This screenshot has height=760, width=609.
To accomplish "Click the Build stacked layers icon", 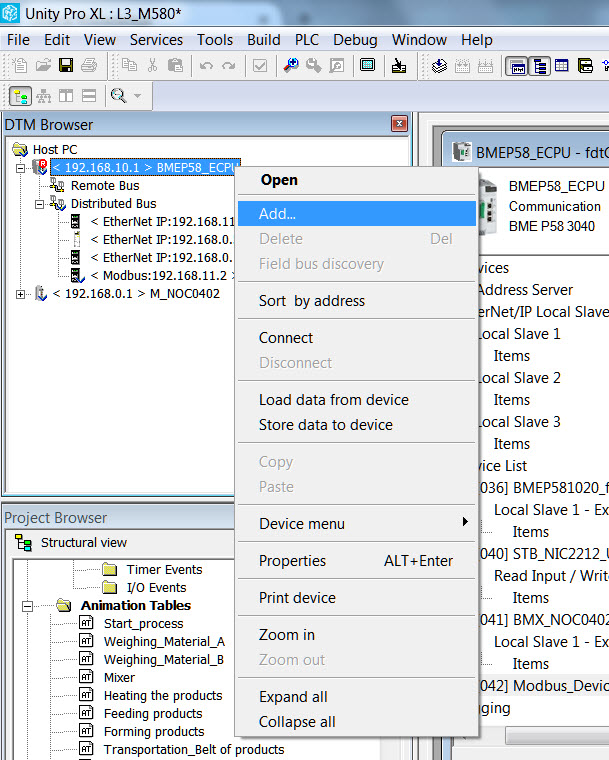I will click(439, 65).
